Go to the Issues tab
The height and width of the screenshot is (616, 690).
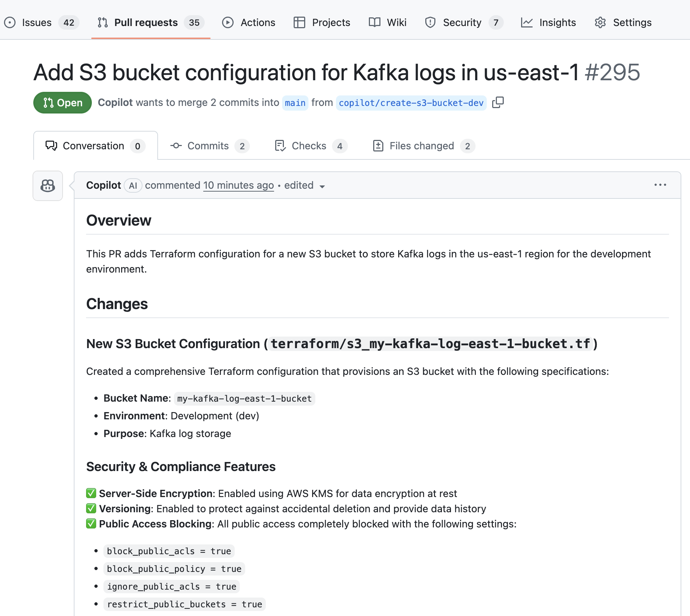tap(37, 22)
